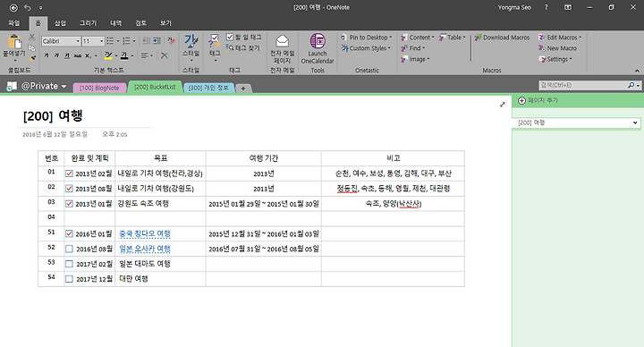This screenshot has width=644, height=347.
Task: Click 페이지 추가 add page button
Action: pos(538,100)
